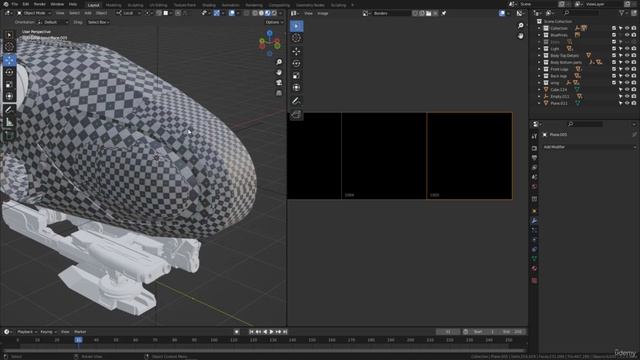Image resolution: width=640 pixels, height=360 pixels.
Task: Expand the Collection tree row
Action: pos(539,28)
